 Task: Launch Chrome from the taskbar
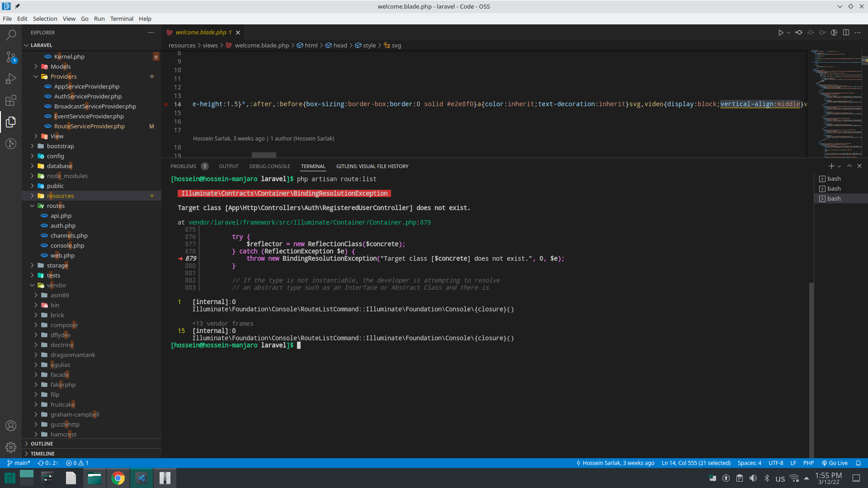coord(118,478)
